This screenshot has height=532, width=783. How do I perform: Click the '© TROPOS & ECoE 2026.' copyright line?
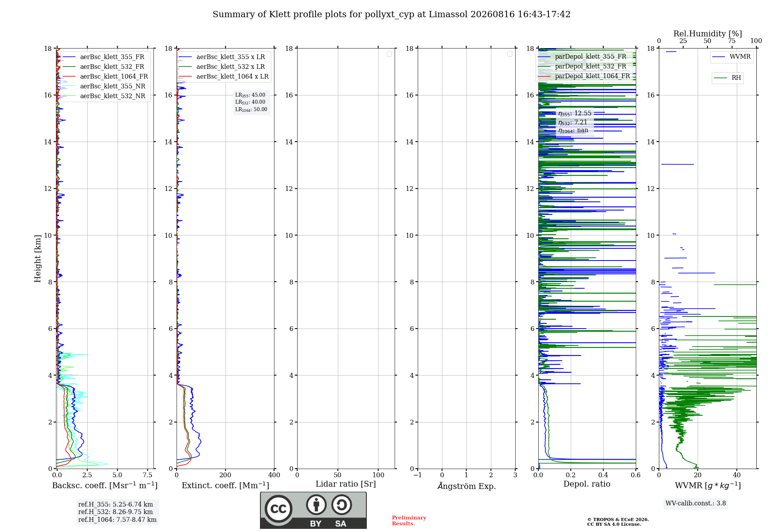[x=618, y=519]
